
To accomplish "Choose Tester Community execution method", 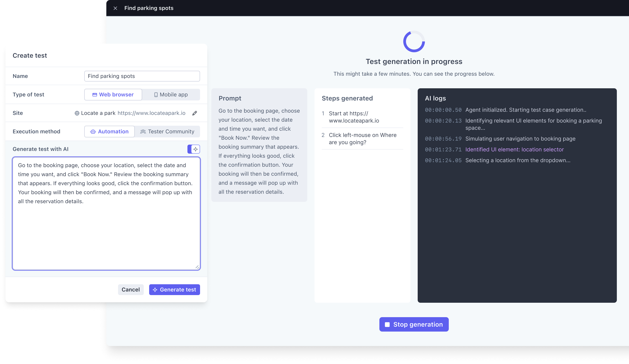I will click(167, 132).
